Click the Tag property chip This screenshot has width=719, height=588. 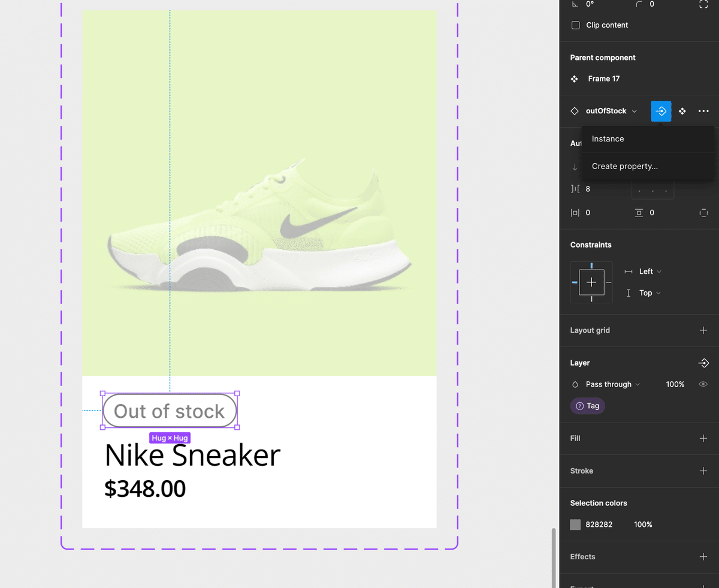pyautogui.click(x=587, y=406)
